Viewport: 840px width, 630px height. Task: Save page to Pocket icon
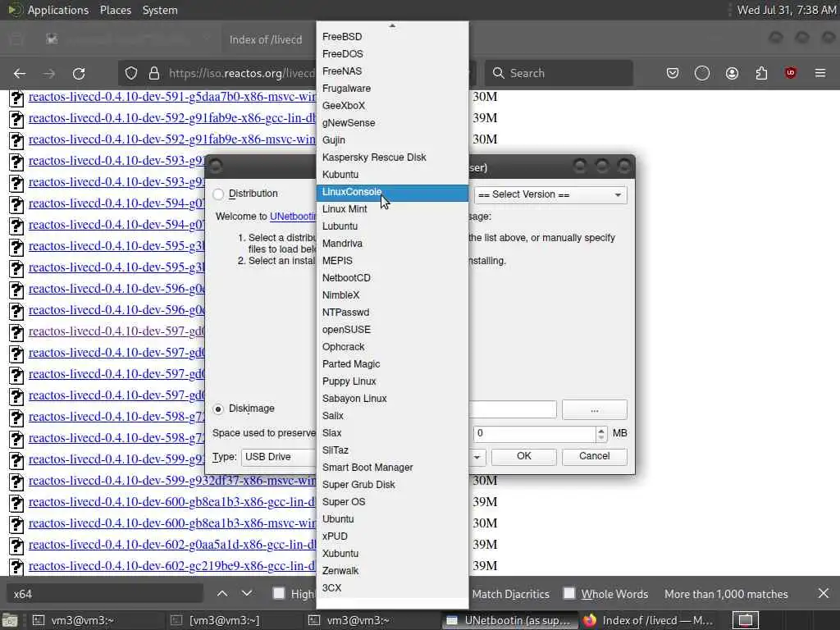tap(673, 73)
